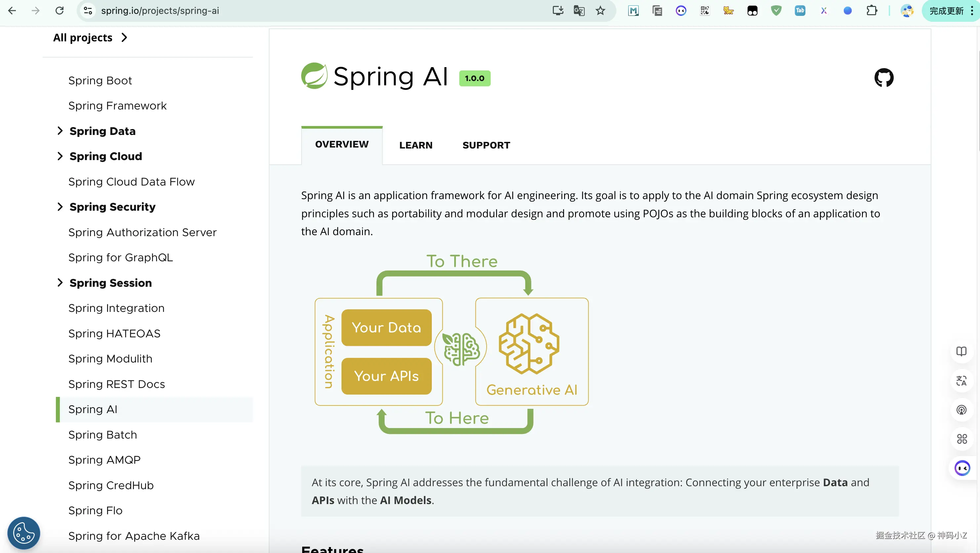Expand the Spring Data submenu

coord(60,131)
